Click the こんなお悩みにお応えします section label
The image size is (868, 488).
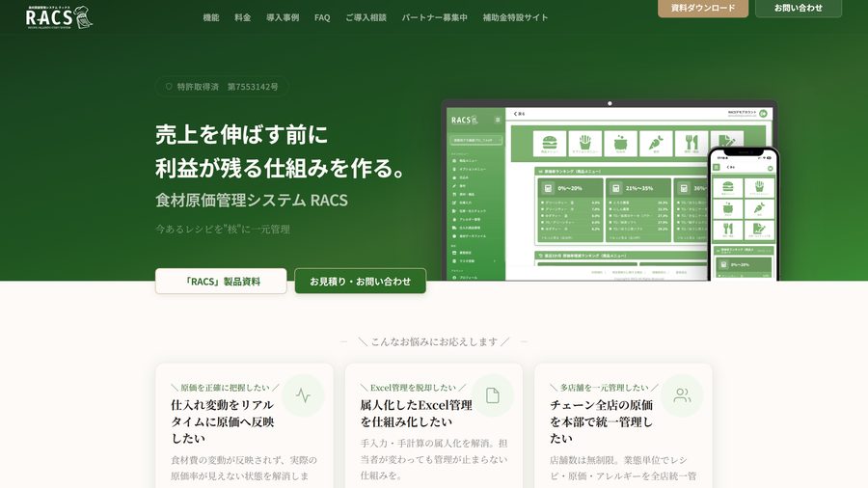click(434, 342)
